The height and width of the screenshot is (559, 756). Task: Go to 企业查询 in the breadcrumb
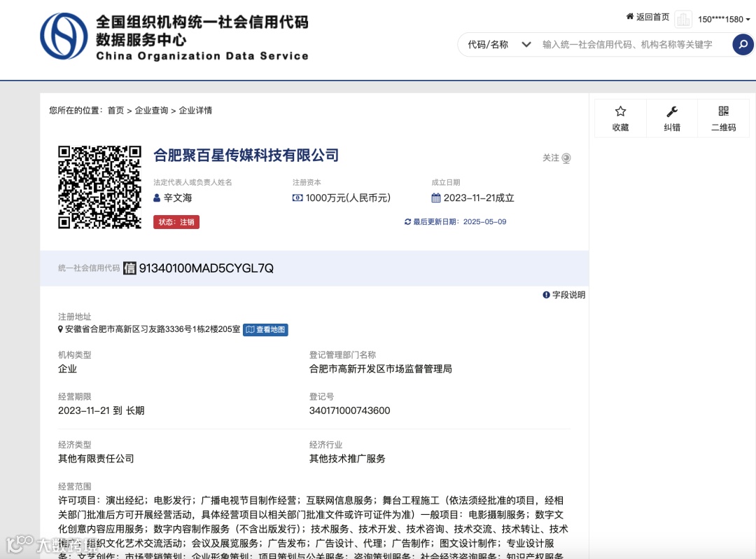coord(151,111)
